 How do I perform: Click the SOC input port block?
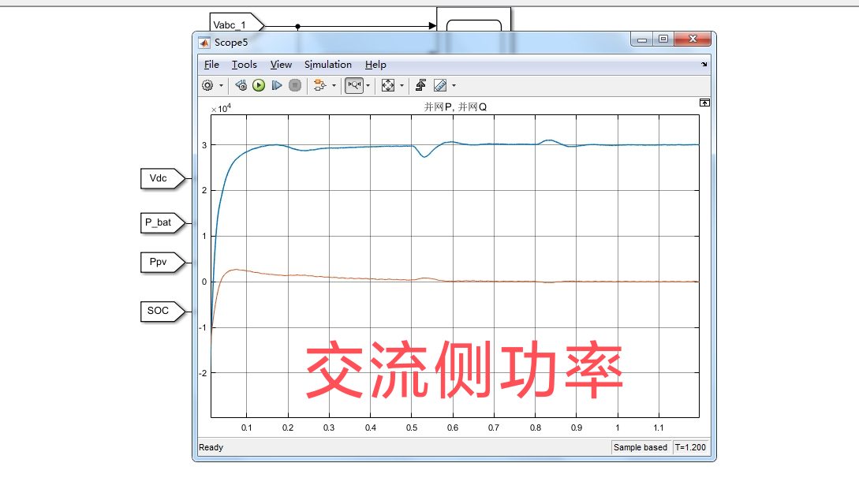point(161,312)
